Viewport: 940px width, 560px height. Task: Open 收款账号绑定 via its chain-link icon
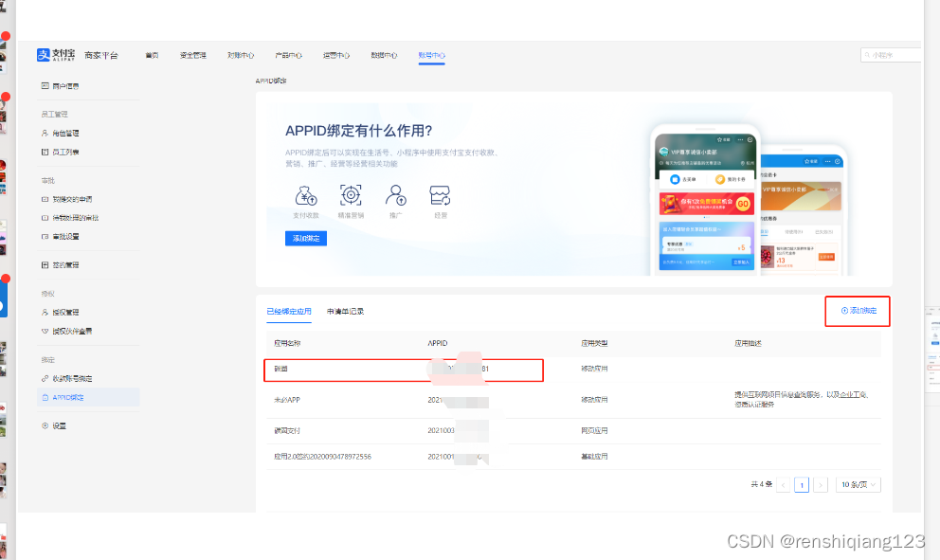pos(45,378)
